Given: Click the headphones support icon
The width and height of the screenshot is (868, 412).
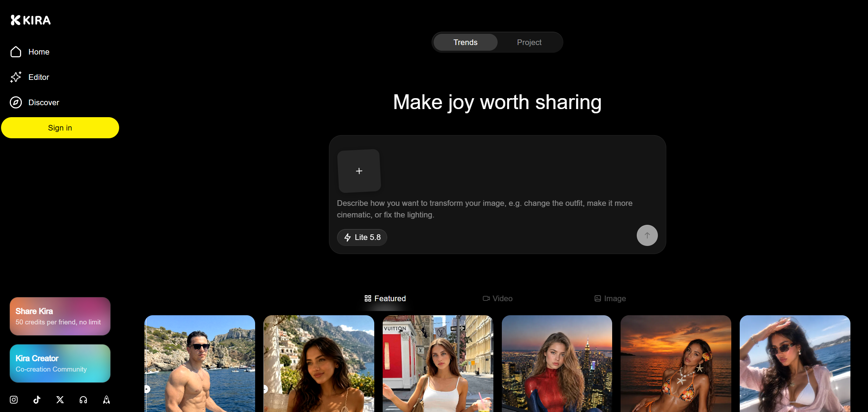Looking at the screenshot, I should (83, 400).
